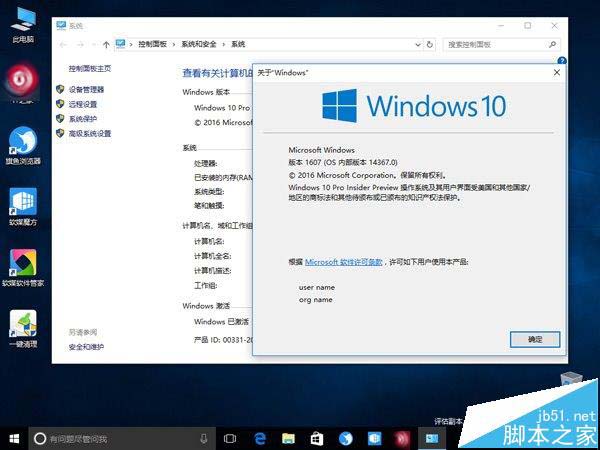
Task: Click the Cortana search box
Action: tap(122, 439)
